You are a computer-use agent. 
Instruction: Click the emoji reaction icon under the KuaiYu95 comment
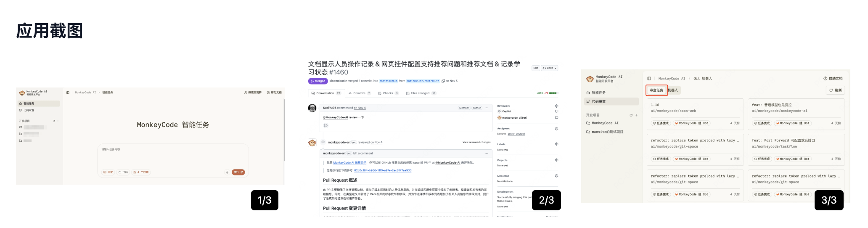[x=325, y=125]
